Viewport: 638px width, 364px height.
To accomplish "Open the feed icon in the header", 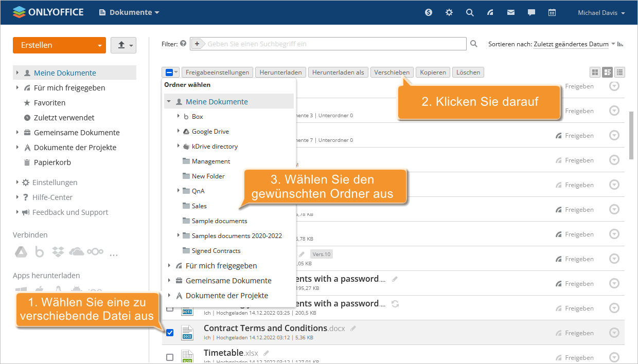I will pos(490,12).
